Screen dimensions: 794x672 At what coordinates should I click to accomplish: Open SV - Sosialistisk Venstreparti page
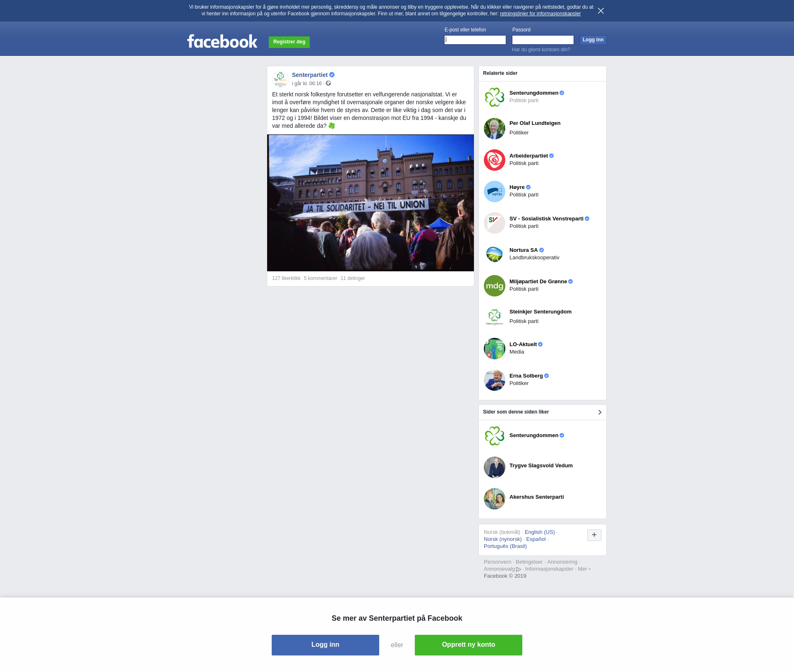click(546, 219)
